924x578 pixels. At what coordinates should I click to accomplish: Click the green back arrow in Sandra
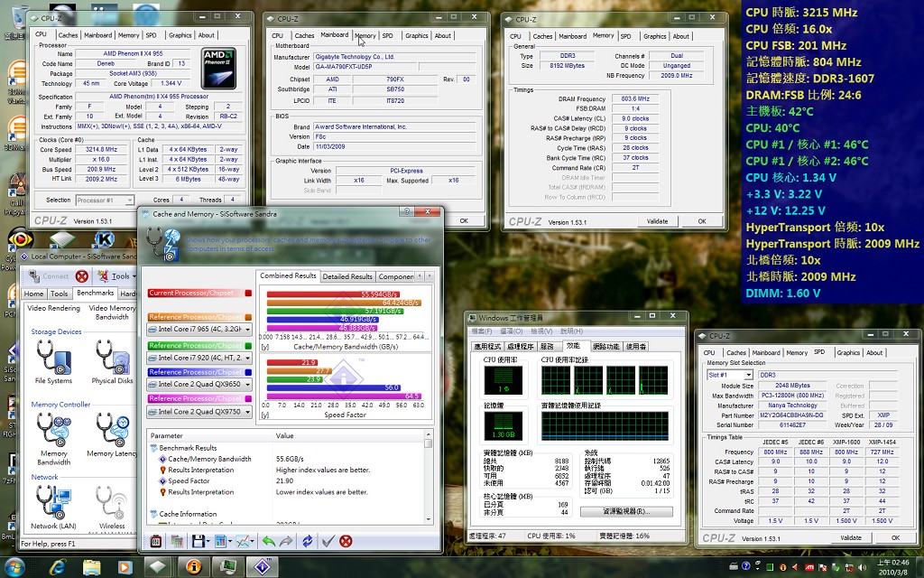click(x=269, y=541)
